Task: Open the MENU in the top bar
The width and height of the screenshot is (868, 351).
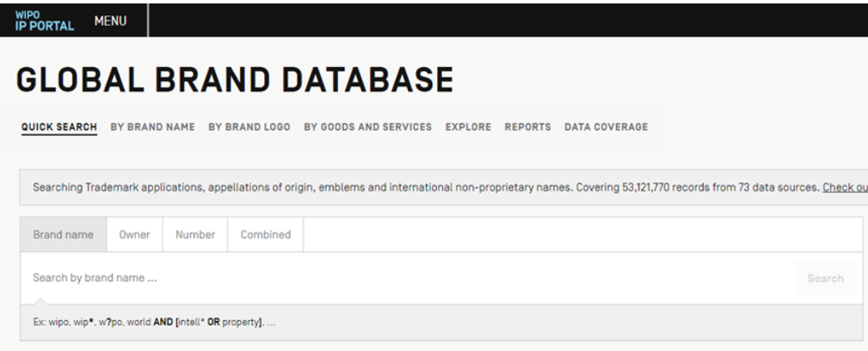Action: point(110,17)
